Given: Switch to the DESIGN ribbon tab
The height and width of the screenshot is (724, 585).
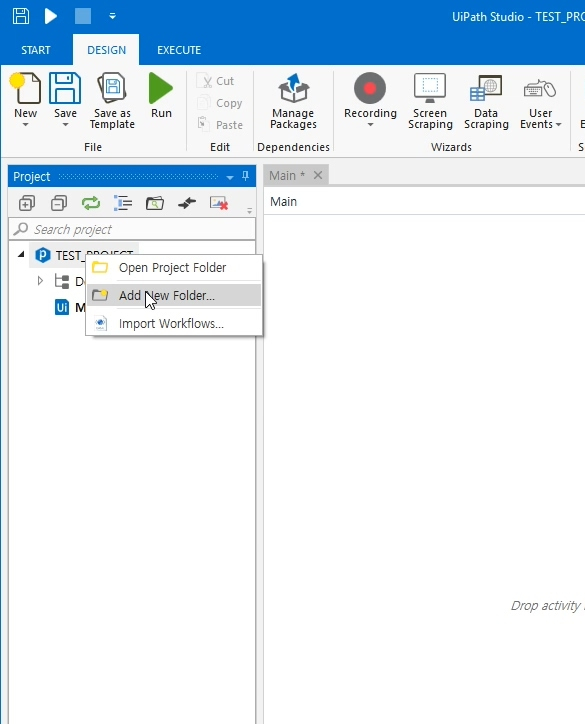Looking at the screenshot, I should 106,50.
